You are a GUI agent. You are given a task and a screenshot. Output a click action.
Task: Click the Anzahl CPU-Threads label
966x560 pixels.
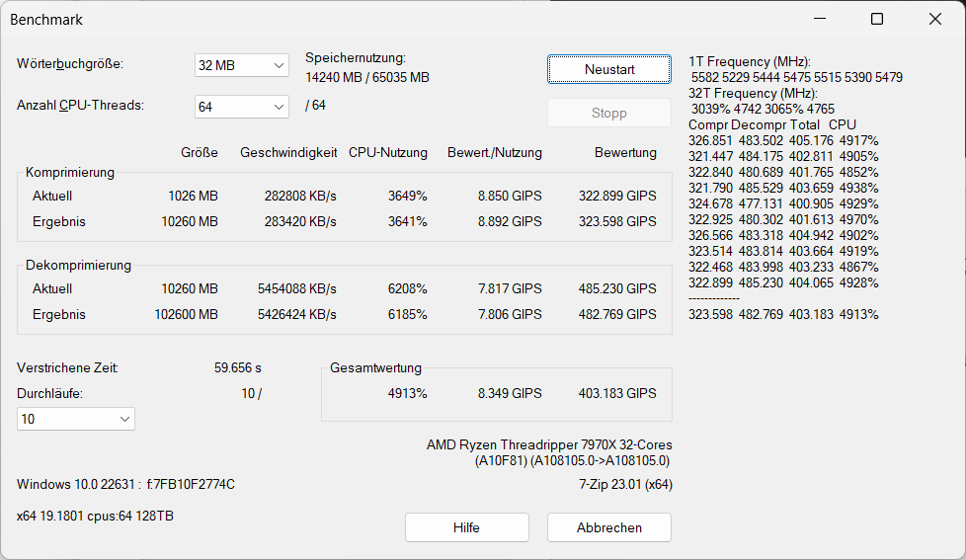(80, 105)
